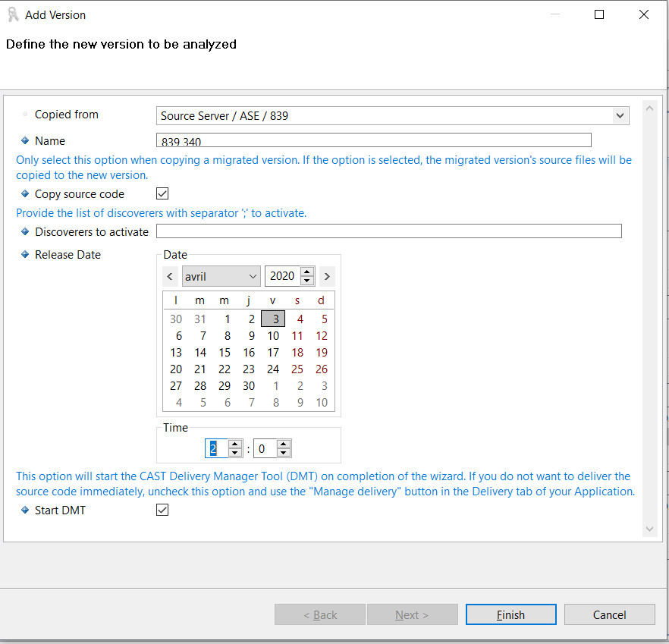The height and width of the screenshot is (644, 669).
Task: Increment the hour spinner up arrow
Action: pos(235,445)
